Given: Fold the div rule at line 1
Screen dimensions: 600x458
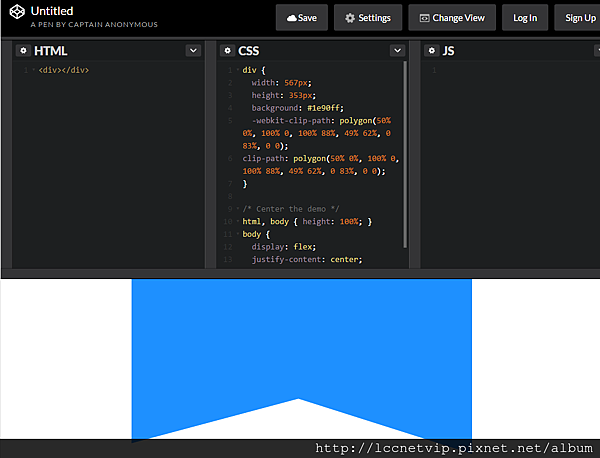Looking at the screenshot, I should coord(238,70).
